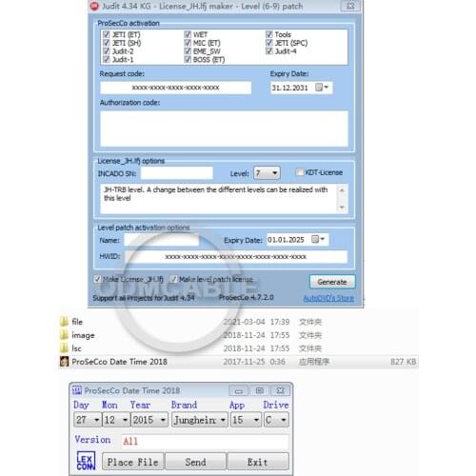Select the 'image' folder name
The height and width of the screenshot is (476, 476).
coord(83,335)
